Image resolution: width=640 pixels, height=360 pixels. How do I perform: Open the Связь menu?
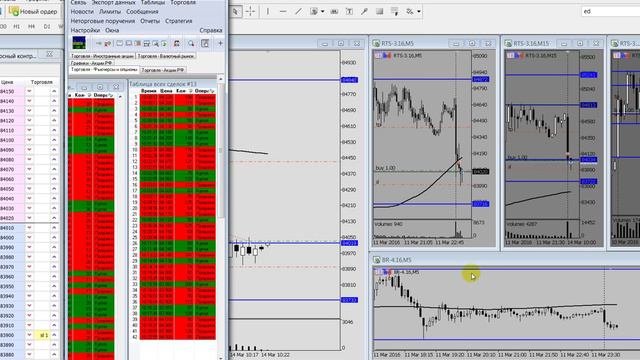(x=78, y=2)
